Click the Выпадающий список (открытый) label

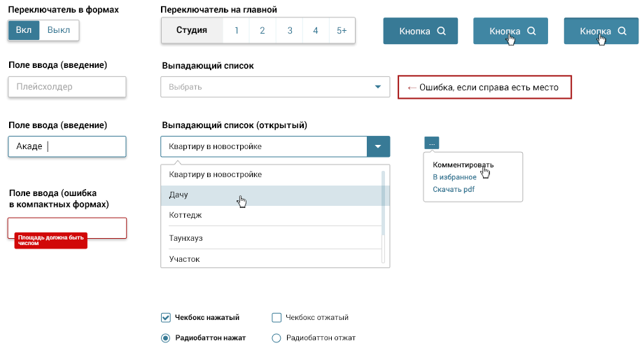pyautogui.click(x=234, y=125)
